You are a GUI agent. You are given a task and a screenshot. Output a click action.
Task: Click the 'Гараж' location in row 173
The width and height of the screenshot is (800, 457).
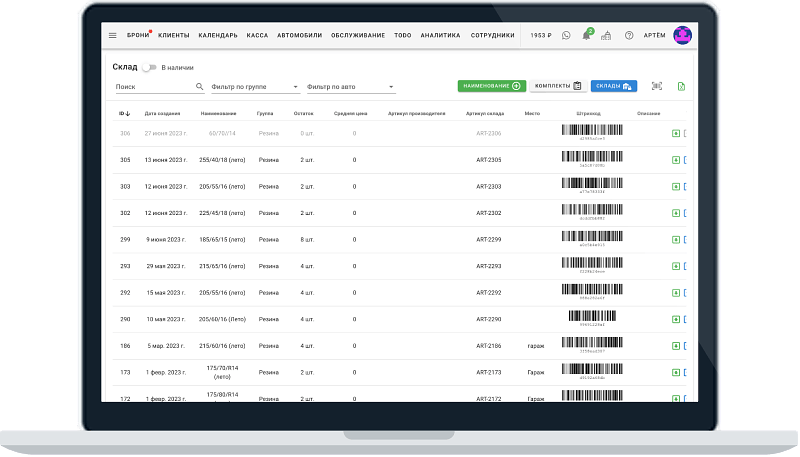click(x=536, y=372)
